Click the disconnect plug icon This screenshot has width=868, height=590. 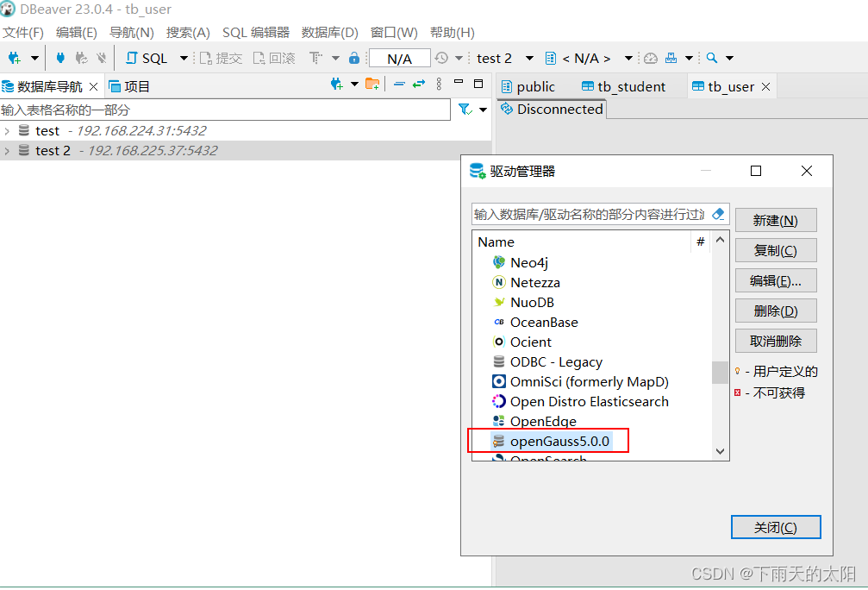tap(102, 58)
